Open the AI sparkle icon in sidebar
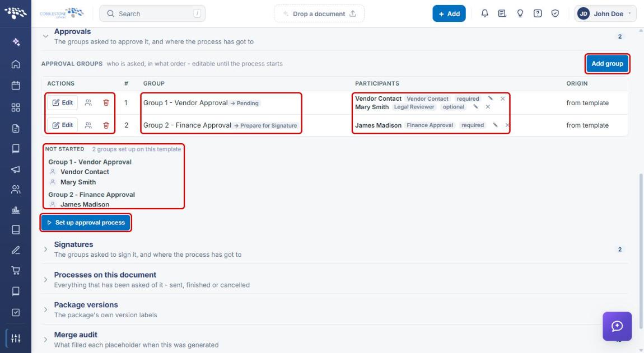Image resolution: width=644 pixels, height=353 pixels. pos(16,42)
